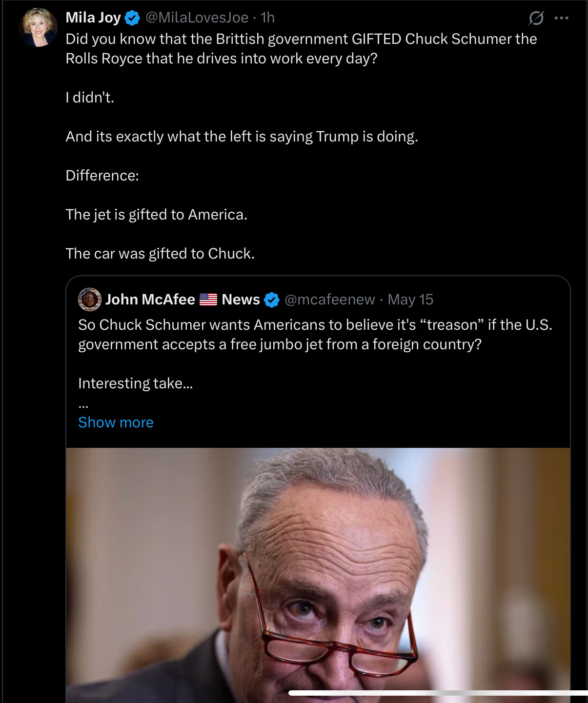Click the American flag emoji in quoted name

point(208,300)
